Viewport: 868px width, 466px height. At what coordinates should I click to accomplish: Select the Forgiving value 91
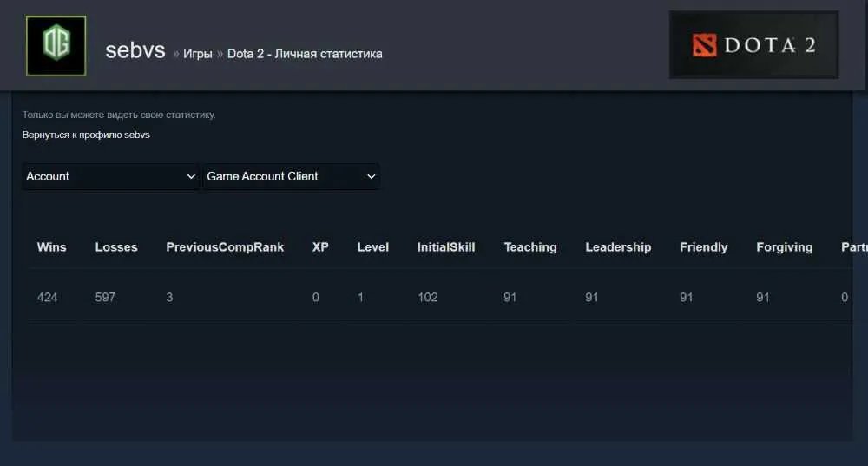[x=763, y=297]
